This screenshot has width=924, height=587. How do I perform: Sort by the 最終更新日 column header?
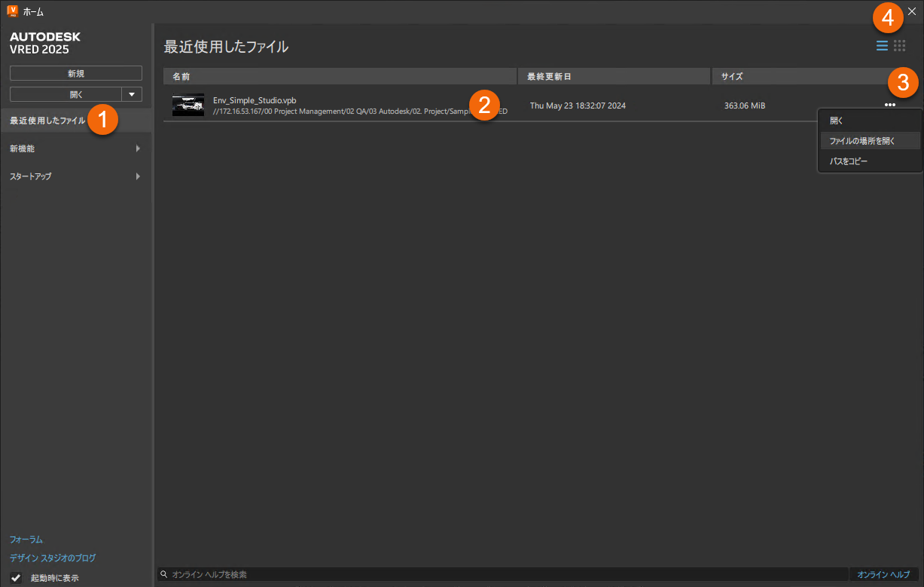coord(614,76)
